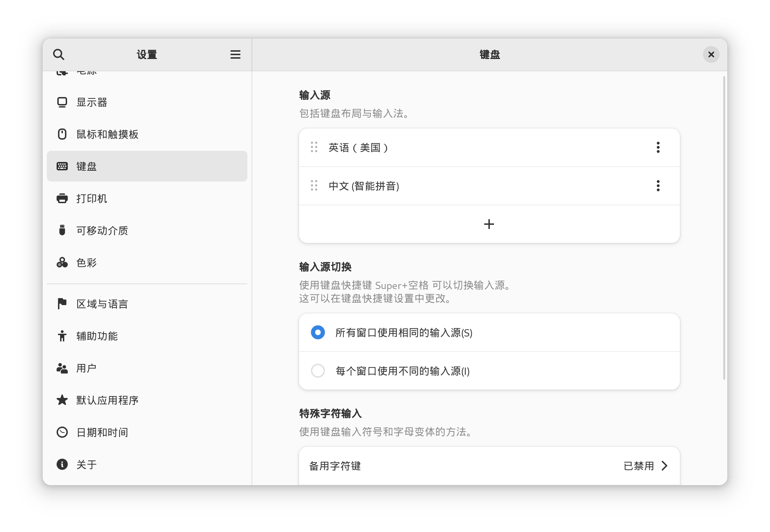770x532 pixels.
Task: Click the clock icon for 日期和时间
Action: point(62,432)
